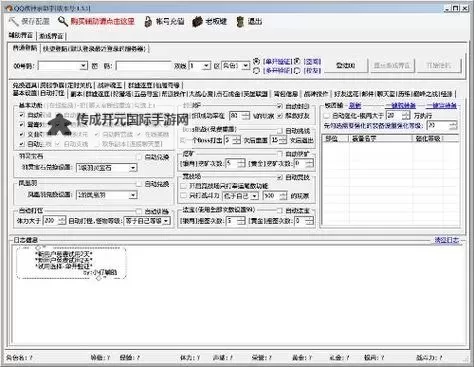The image size is (474, 367).
Task: Expand the QQ号码 account dropdown
Action: (x=83, y=66)
